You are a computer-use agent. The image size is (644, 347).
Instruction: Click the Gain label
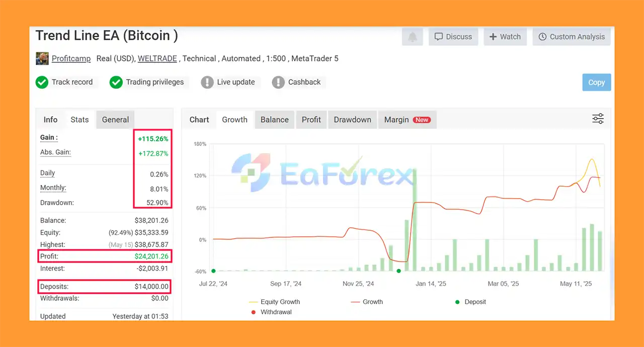(x=49, y=137)
